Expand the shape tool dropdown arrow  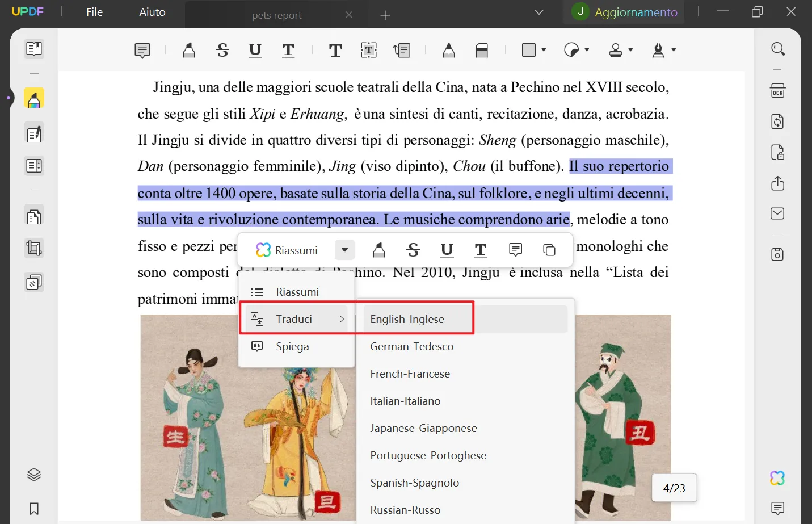pos(544,50)
